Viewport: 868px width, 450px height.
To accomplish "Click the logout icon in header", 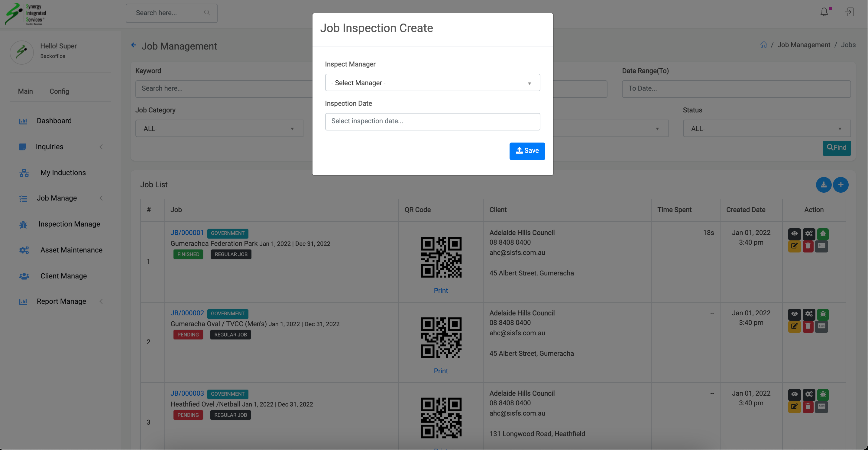I will (x=849, y=12).
